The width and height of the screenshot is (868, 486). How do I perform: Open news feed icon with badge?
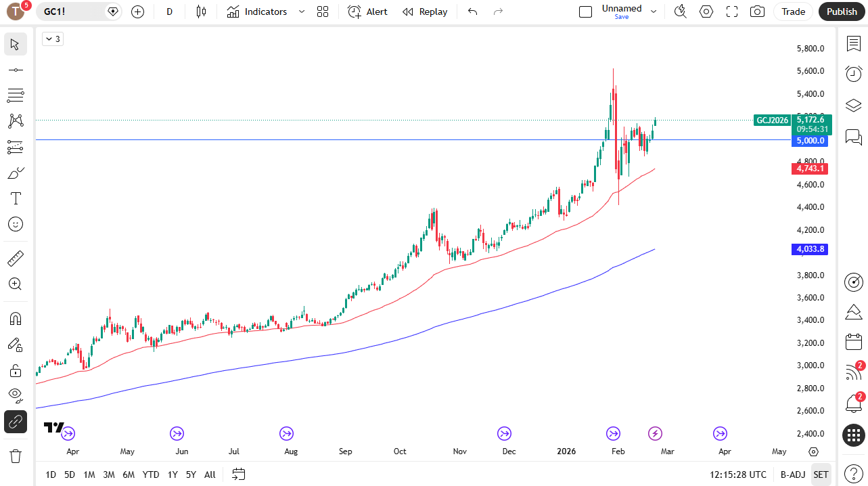pyautogui.click(x=854, y=372)
